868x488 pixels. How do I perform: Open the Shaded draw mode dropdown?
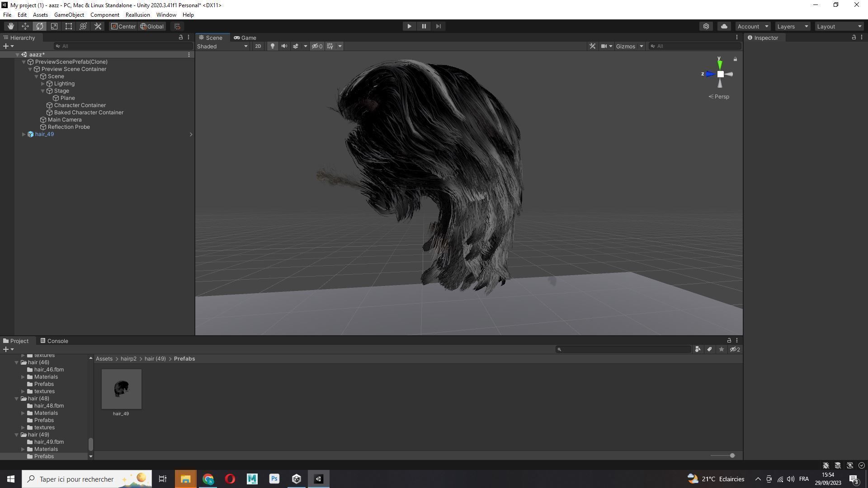[222, 46]
